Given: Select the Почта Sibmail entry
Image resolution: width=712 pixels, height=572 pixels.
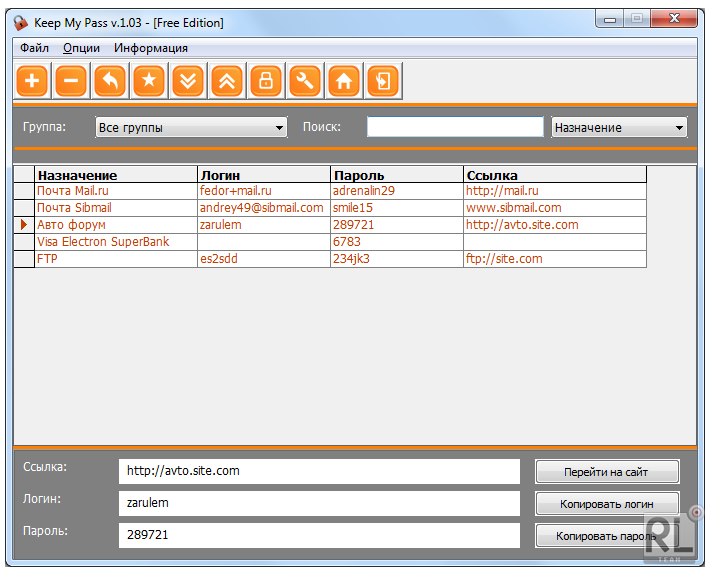Looking at the screenshot, I should [x=116, y=208].
